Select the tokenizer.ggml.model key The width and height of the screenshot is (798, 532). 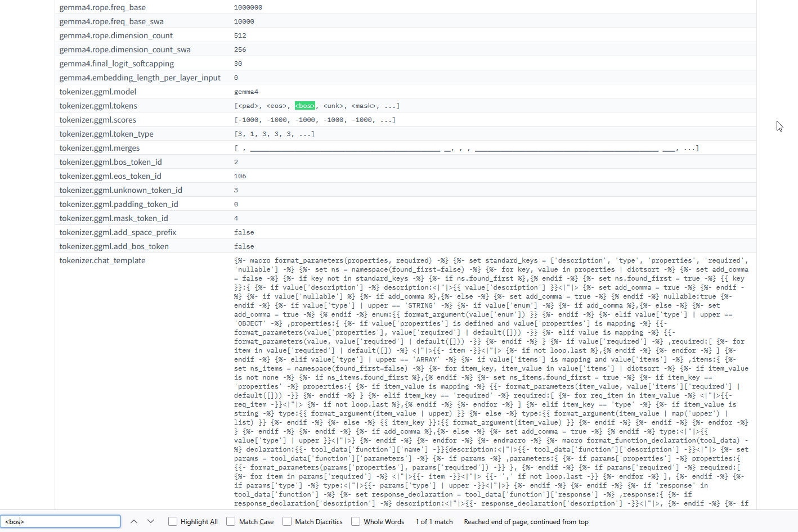[98, 92]
